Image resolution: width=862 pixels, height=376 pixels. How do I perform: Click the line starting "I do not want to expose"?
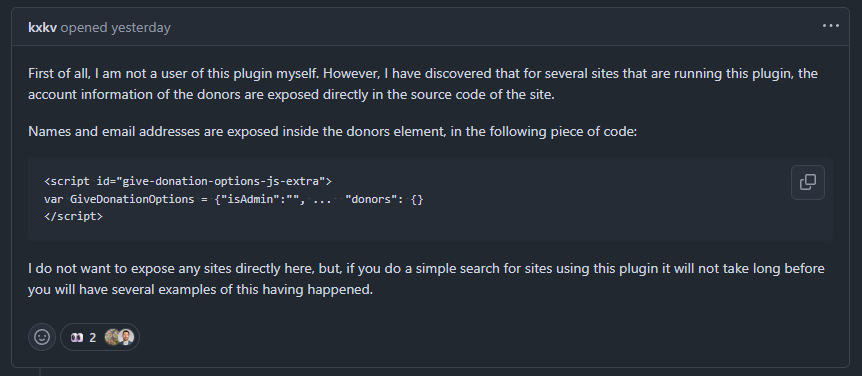tap(426, 269)
